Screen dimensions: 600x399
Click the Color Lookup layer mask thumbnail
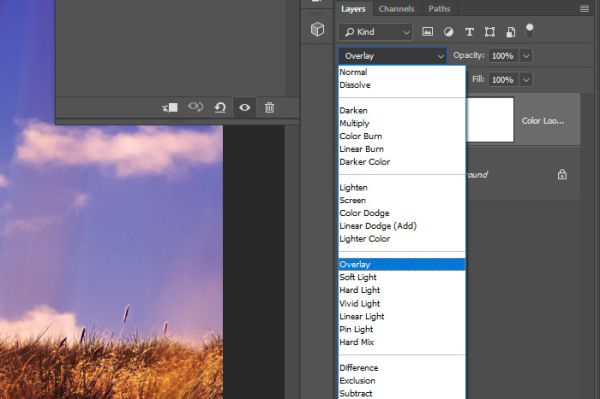(490, 120)
